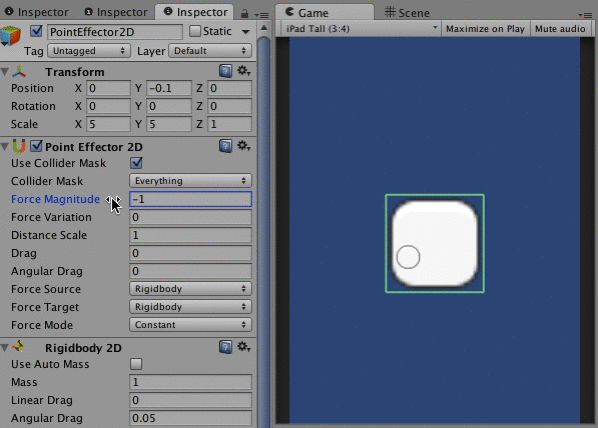Collapse the Rigidbody 2D component
The height and width of the screenshot is (428, 598).
coord(5,348)
